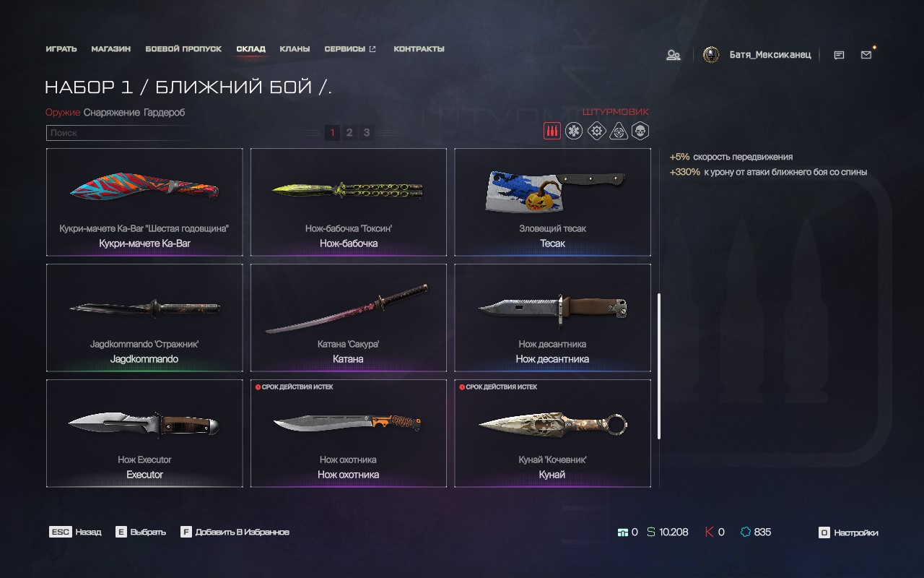Screen dimensions: 924x578
Task: Select the Катана 'Сакура' weapon card
Action: (x=349, y=318)
